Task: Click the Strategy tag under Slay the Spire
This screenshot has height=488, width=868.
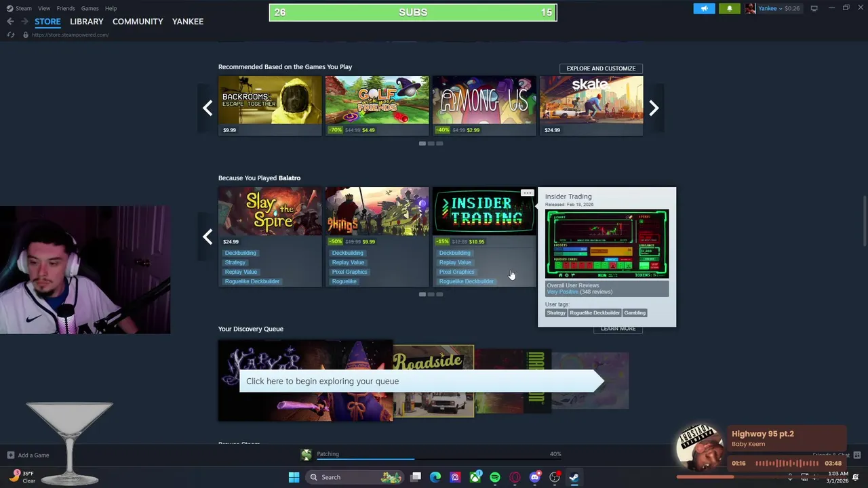Action: [x=235, y=262]
